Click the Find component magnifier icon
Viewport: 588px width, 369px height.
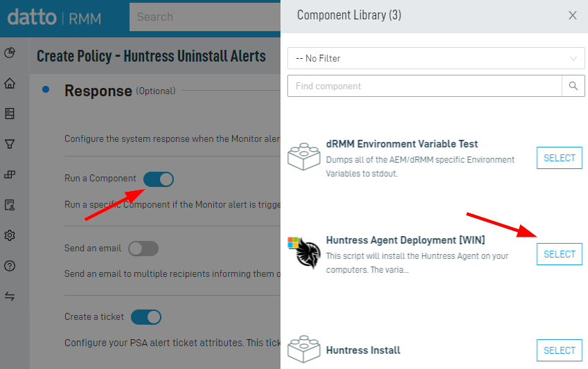573,86
